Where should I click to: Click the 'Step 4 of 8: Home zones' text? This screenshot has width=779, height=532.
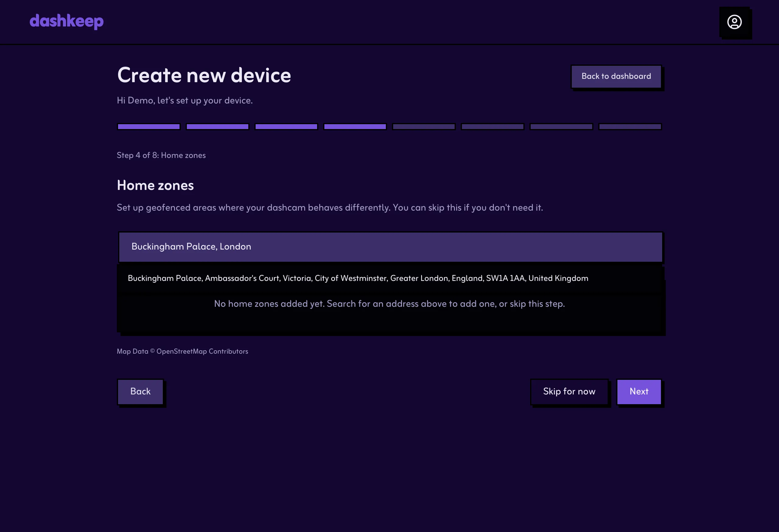[x=161, y=155]
